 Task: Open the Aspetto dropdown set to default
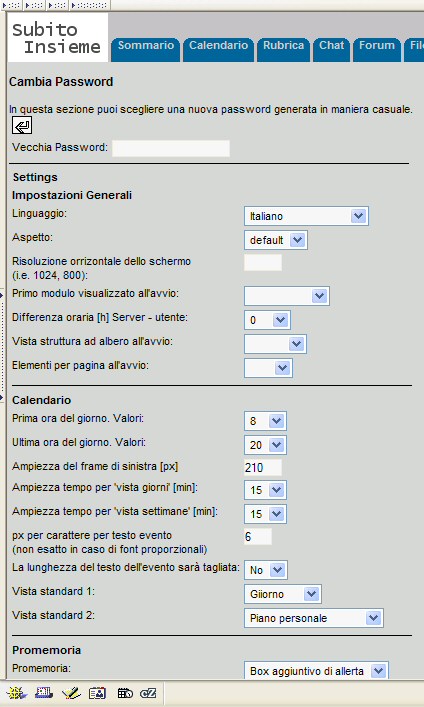click(x=276, y=240)
